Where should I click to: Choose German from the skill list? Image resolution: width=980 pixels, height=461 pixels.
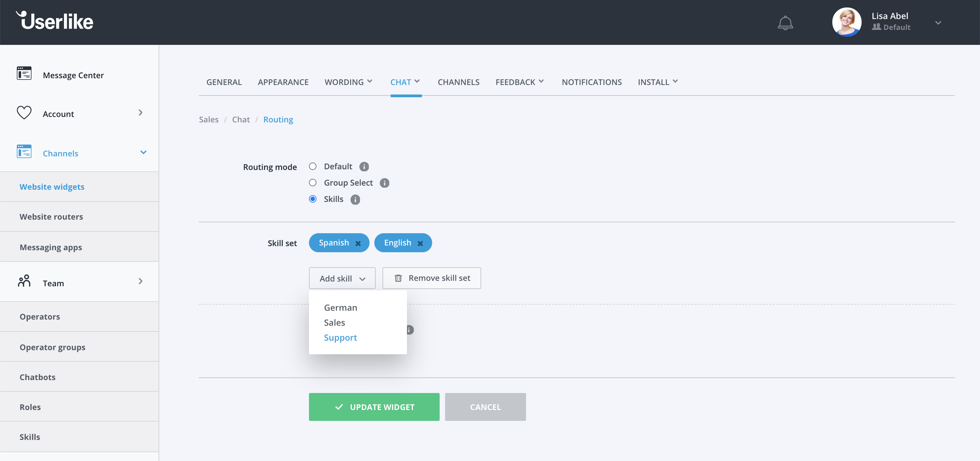[341, 307]
